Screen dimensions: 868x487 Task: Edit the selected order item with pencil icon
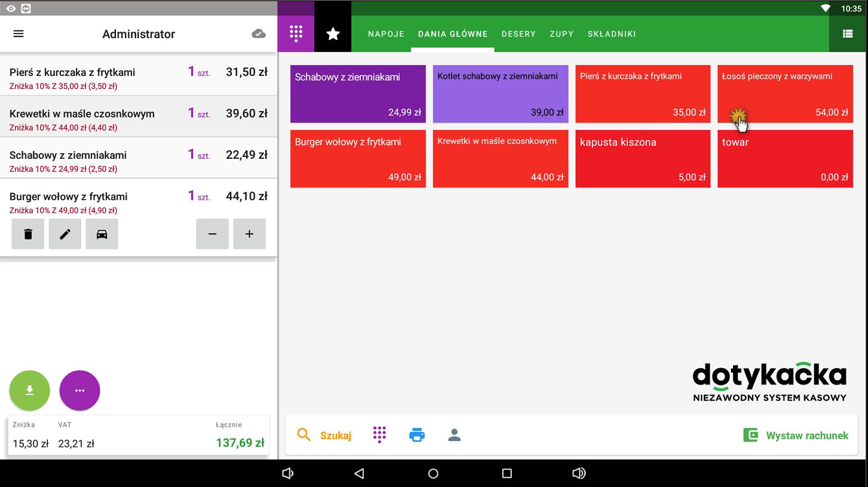[65, 234]
